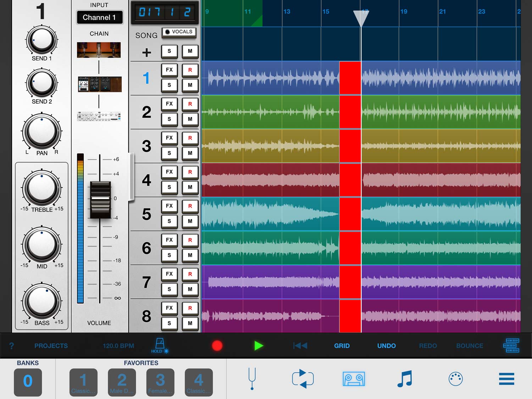Image resolution: width=532 pixels, height=399 pixels.
Task: Select the cassette tape recorder icon
Action: (354, 379)
